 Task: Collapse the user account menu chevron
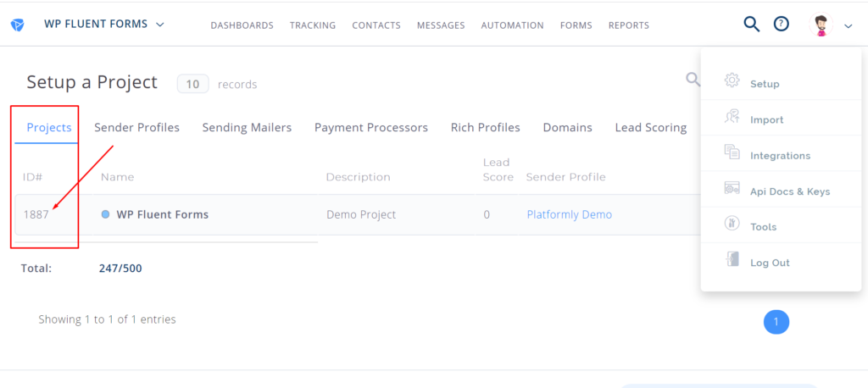tap(848, 26)
